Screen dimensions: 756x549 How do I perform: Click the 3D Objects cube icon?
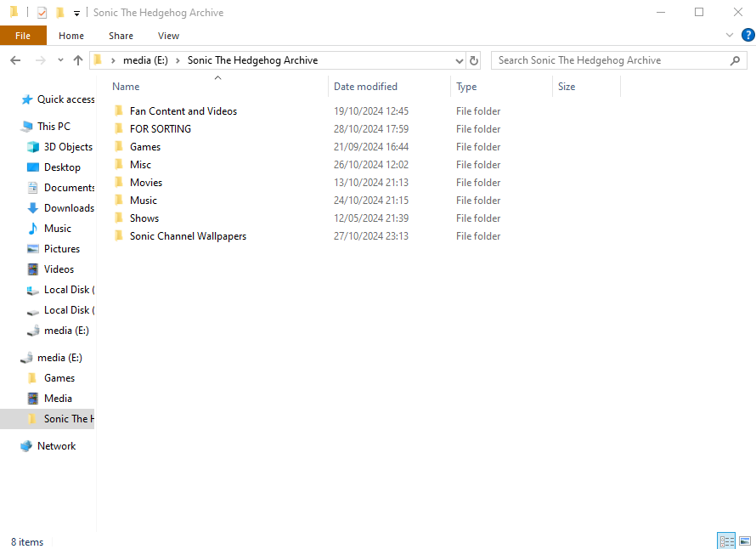(33, 147)
